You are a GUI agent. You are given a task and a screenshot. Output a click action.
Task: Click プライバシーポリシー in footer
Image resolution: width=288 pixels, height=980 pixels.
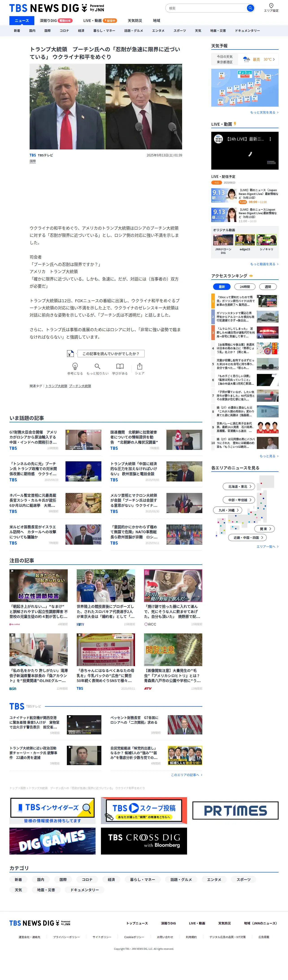[66, 937]
